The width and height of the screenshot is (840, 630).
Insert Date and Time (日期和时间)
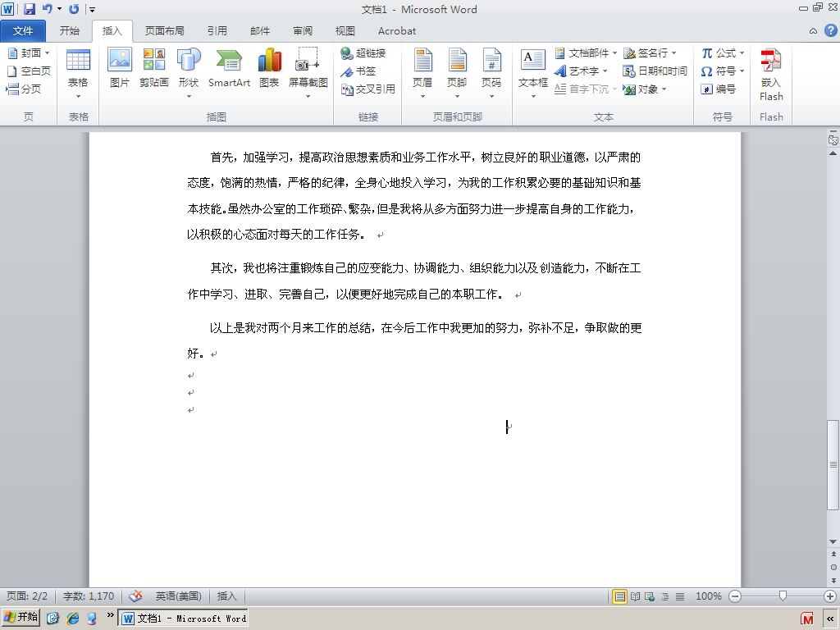coord(655,71)
